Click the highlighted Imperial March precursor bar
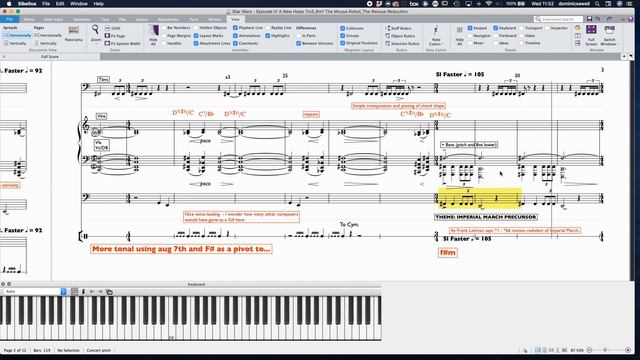The height and width of the screenshot is (360, 640). (x=479, y=199)
